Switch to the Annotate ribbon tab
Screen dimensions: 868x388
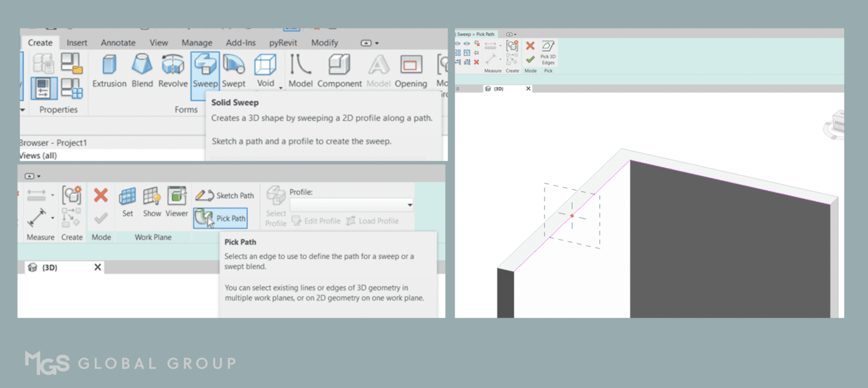pos(118,42)
